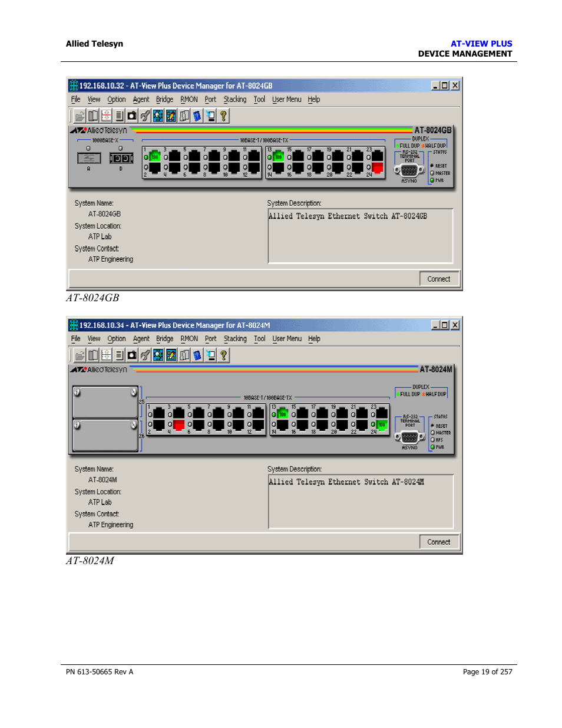The width and height of the screenshot is (562, 728).
Task: Open the Tool menu in AT-8024M window
Action: 260,339
